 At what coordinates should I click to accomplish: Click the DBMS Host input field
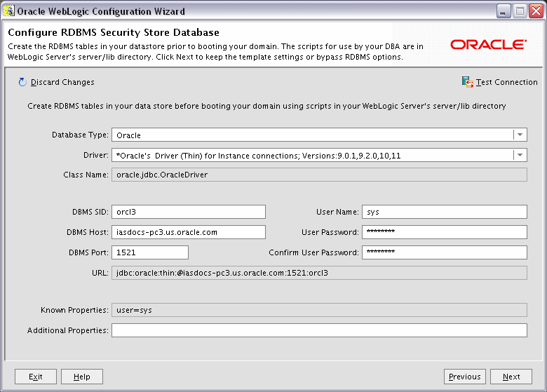[x=189, y=232]
